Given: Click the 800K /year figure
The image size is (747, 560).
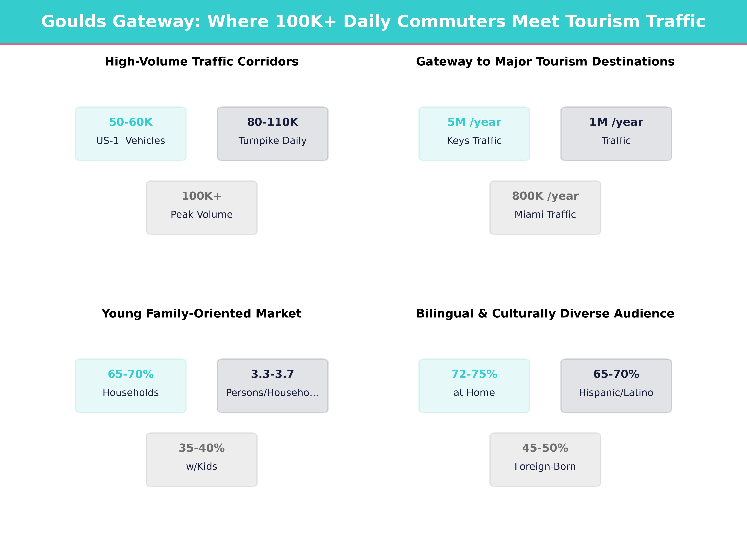Looking at the screenshot, I should (x=545, y=196).
